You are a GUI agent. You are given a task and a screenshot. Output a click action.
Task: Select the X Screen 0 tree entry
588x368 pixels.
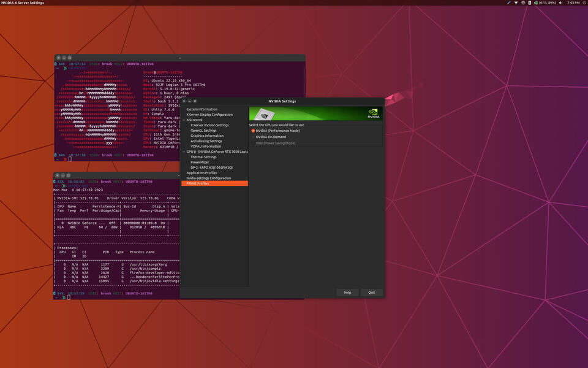pos(194,120)
